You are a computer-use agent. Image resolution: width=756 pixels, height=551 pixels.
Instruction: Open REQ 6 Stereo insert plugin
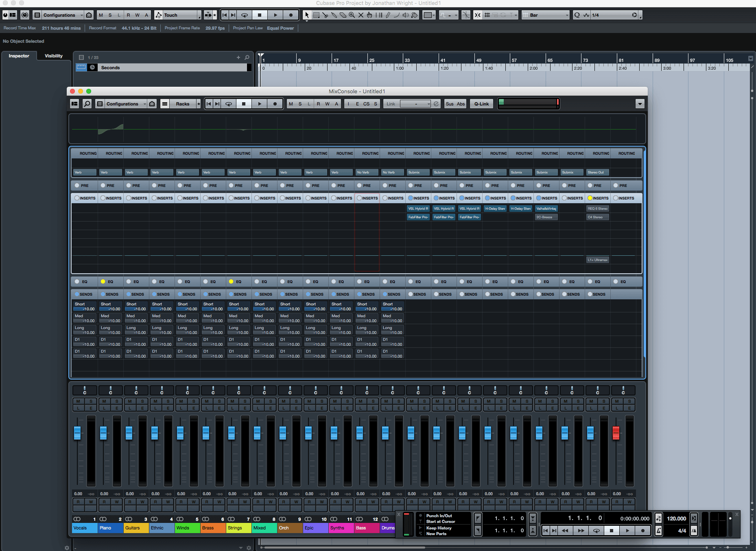click(x=598, y=209)
